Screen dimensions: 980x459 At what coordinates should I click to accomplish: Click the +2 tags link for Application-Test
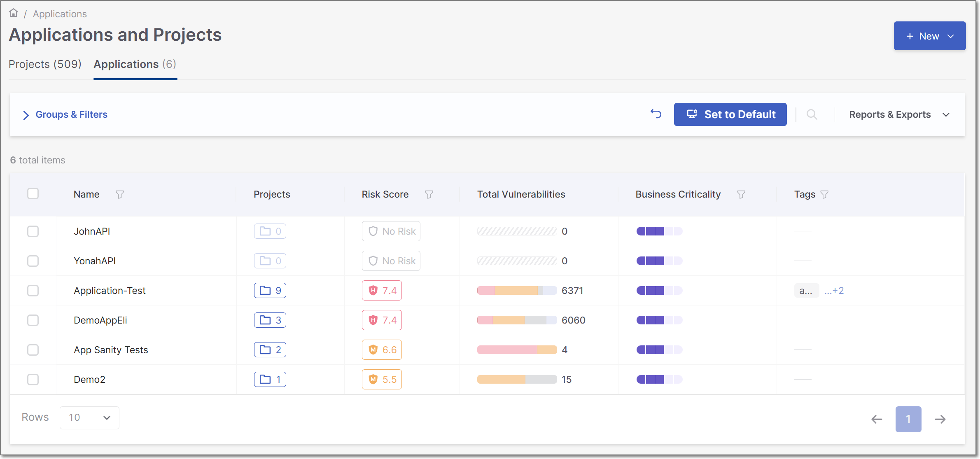(x=835, y=290)
